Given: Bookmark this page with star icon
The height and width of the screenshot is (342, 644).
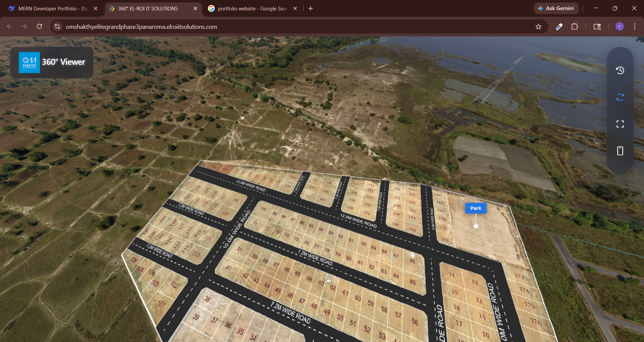Looking at the screenshot, I should tap(538, 27).
